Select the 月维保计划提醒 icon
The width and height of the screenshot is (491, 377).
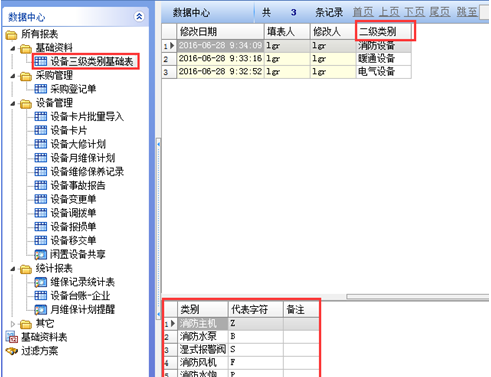[x=41, y=310]
